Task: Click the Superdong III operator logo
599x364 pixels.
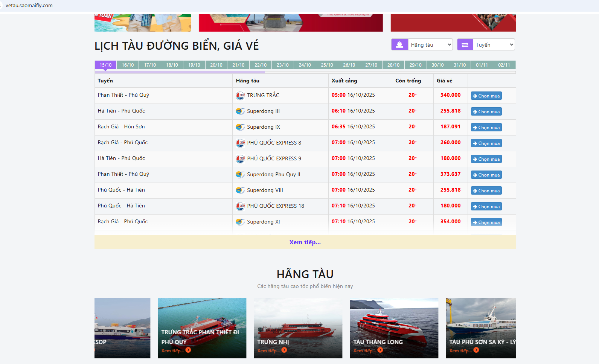Action: [x=240, y=111]
